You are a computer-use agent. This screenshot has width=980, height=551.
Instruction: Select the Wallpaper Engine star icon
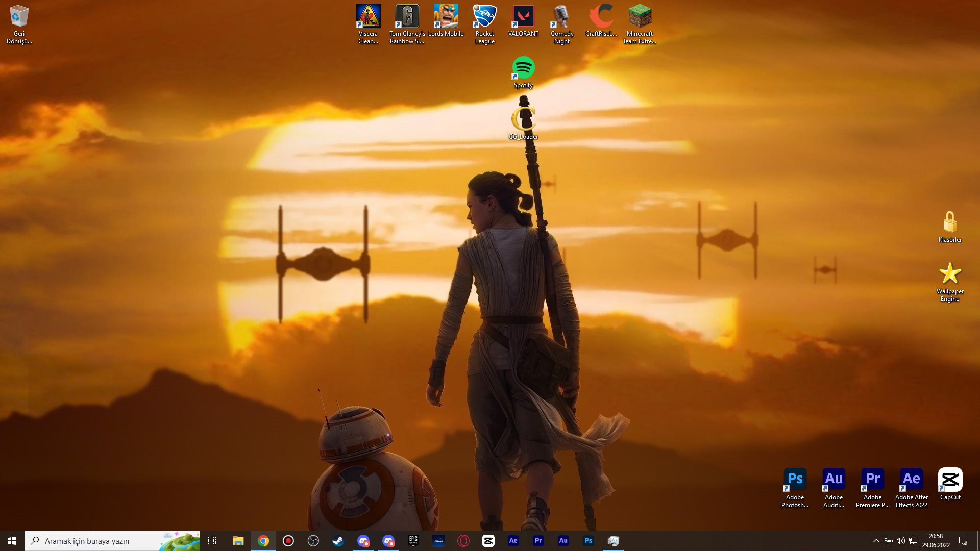pos(950,282)
